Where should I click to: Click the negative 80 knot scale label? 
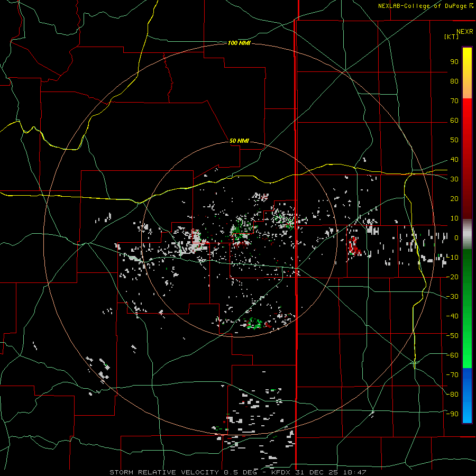point(452,395)
